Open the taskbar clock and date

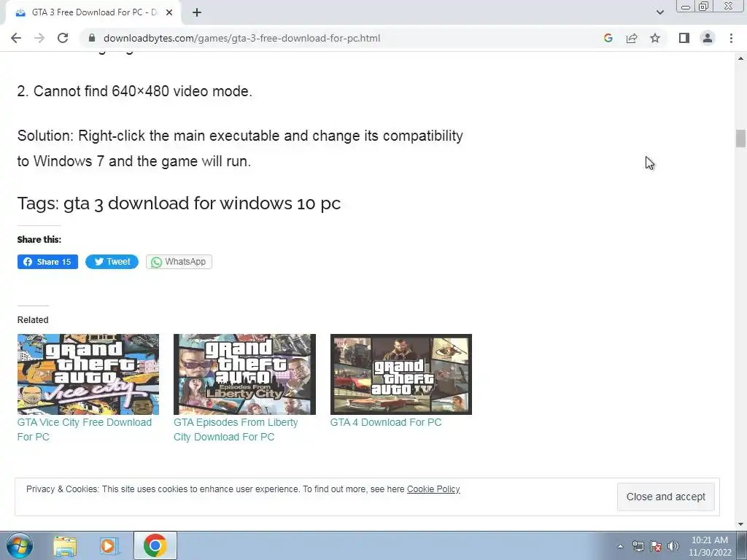709,546
